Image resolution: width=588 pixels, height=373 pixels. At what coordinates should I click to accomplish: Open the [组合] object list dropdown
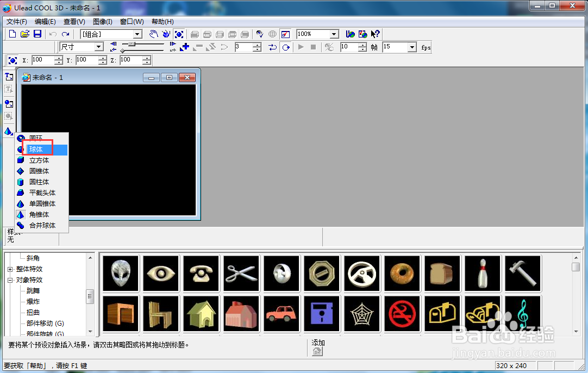pos(137,34)
